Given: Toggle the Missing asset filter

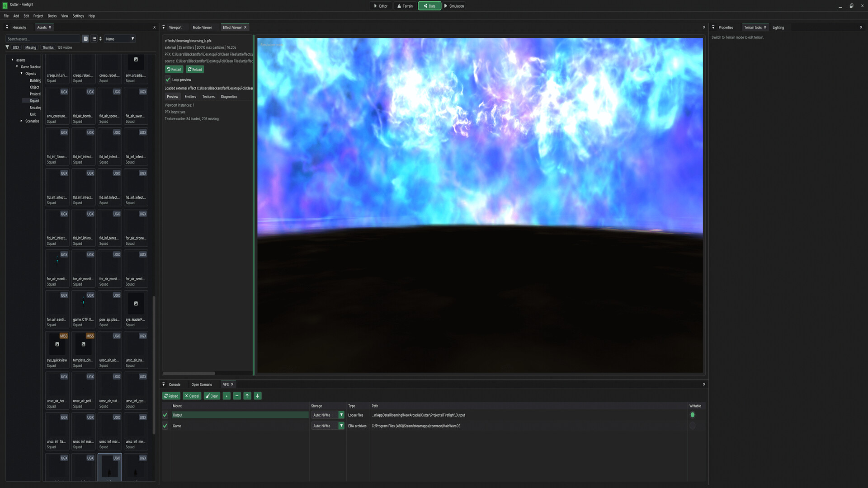Looking at the screenshot, I should pyautogui.click(x=31, y=47).
